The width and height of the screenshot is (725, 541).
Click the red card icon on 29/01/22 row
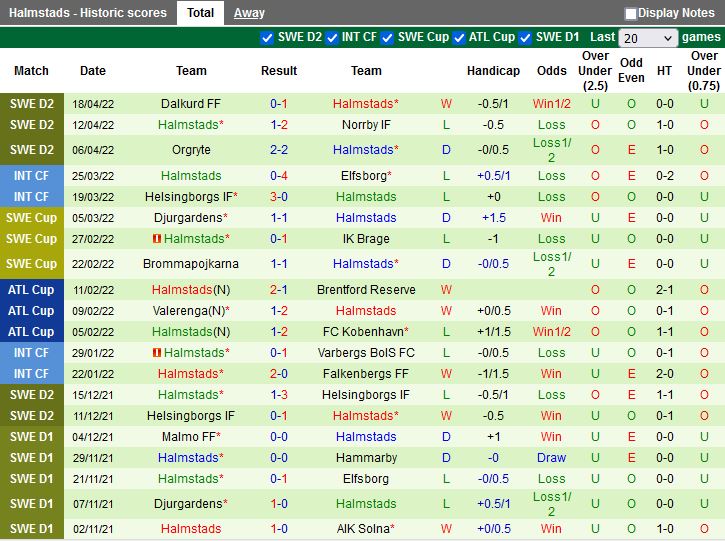[x=157, y=352]
